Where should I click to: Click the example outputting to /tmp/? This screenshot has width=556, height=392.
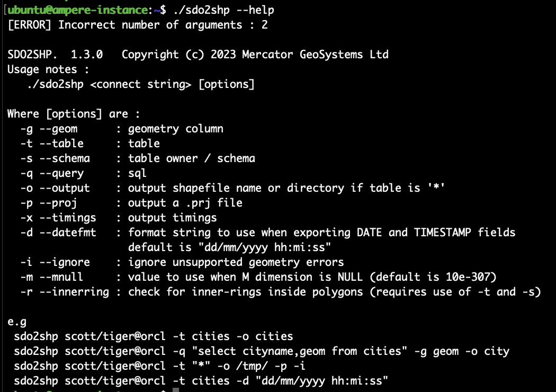(159, 366)
